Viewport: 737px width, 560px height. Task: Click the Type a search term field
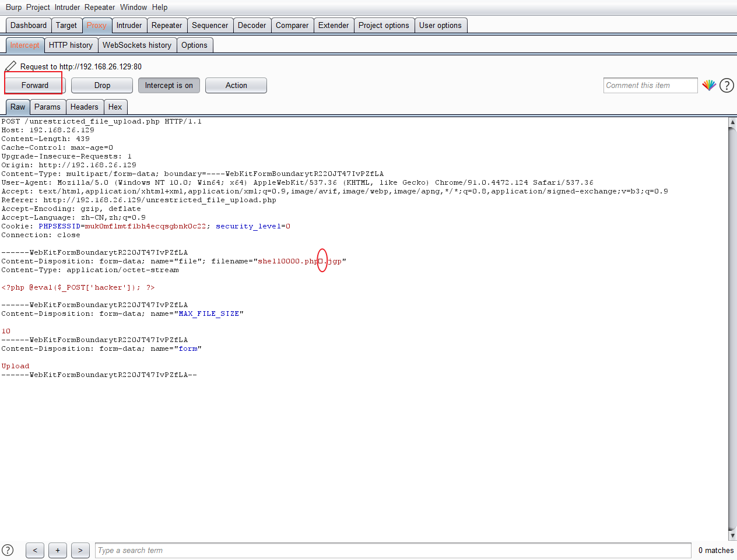tap(393, 550)
